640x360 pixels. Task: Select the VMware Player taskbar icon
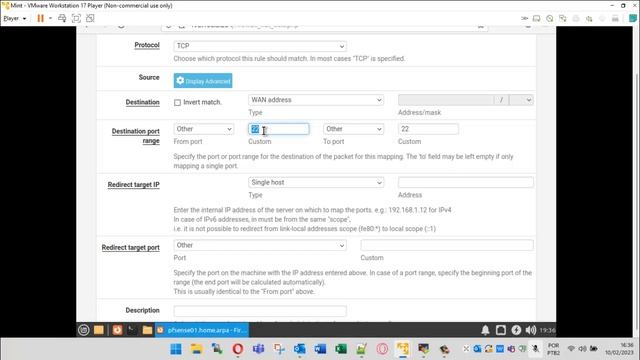pos(403,349)
